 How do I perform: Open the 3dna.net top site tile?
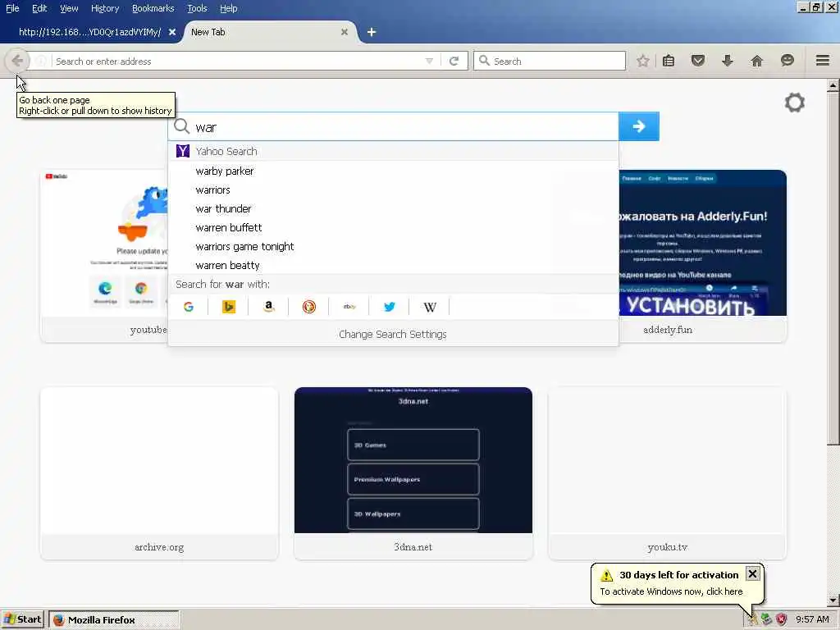pos(413,473)
